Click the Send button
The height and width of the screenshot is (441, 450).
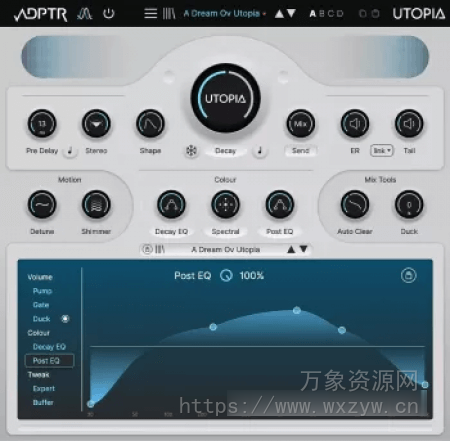click(301, 151)
